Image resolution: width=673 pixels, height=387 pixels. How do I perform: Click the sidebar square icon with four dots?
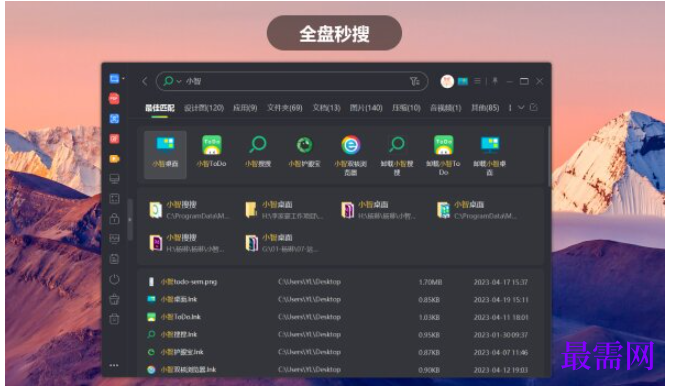click(x=114, y=199)
